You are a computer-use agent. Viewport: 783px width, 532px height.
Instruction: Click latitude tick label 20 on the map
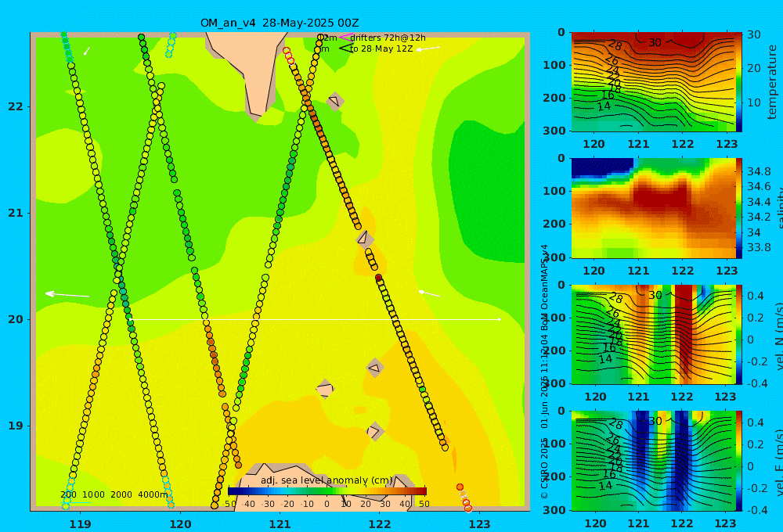click(x=16, y=319)
